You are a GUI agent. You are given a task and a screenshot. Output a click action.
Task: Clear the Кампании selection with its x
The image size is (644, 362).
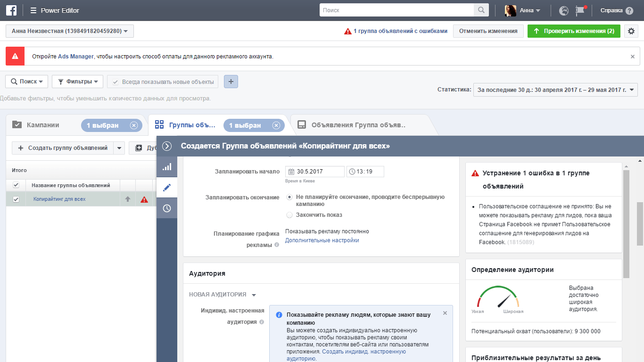point(133,125)
